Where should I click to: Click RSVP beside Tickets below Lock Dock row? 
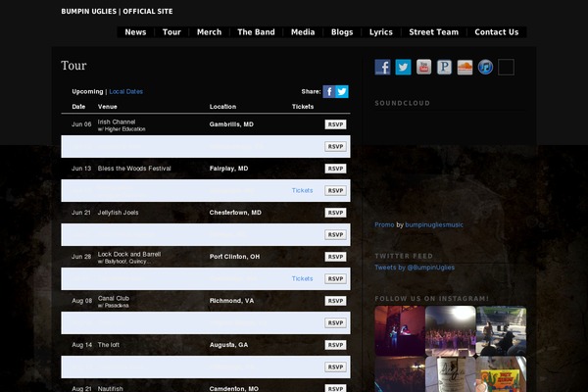point(335,278)
